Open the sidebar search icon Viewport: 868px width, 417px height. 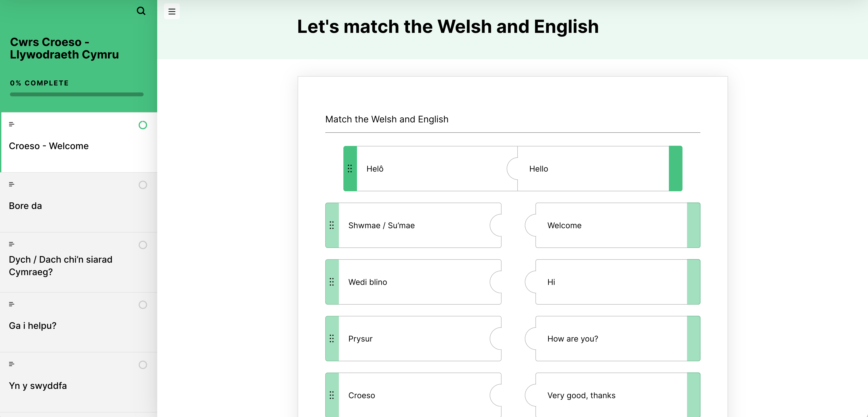click(x=141, y=11)
